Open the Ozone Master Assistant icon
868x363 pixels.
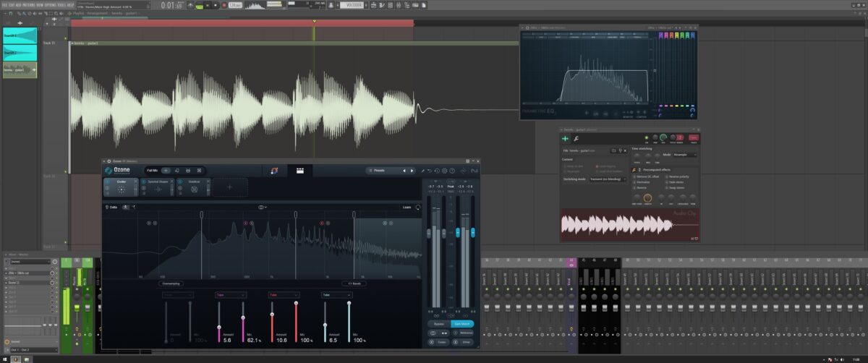click(274, 171)
